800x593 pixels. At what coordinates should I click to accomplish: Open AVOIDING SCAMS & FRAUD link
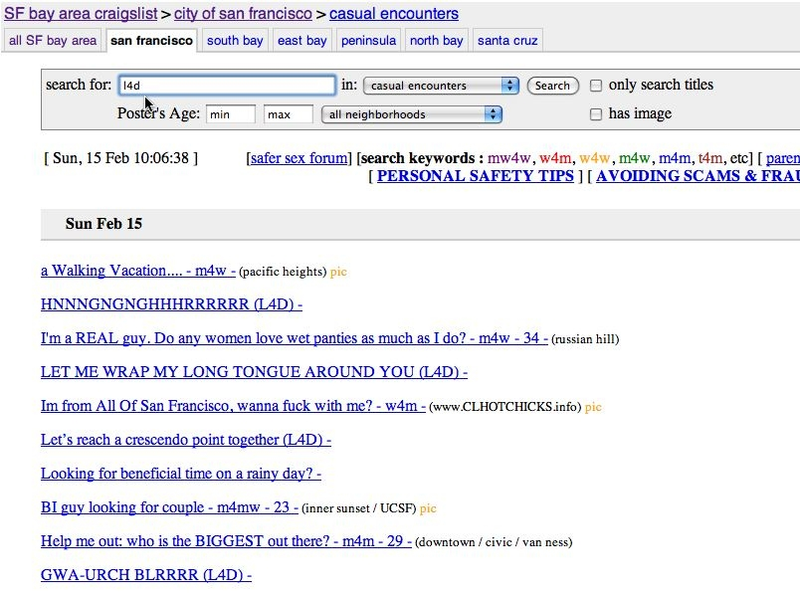click(697, 176)
